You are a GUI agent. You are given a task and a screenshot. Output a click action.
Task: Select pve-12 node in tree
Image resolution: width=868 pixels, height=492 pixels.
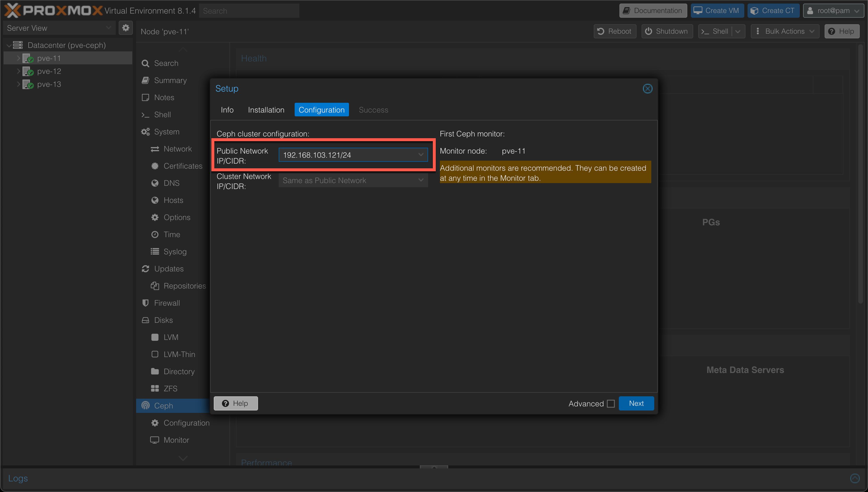[x=50, y=71]
